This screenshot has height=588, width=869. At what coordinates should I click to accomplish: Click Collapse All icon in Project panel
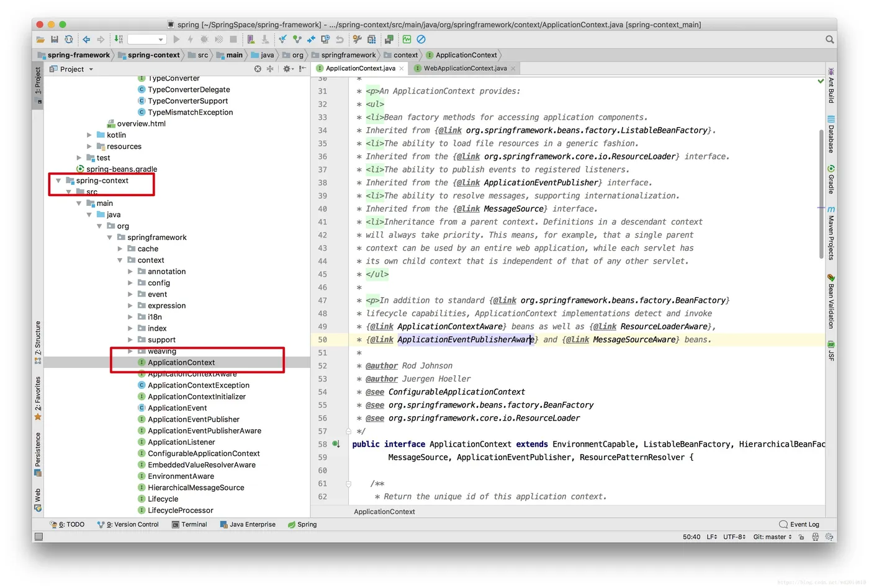[x=270, y=69]
